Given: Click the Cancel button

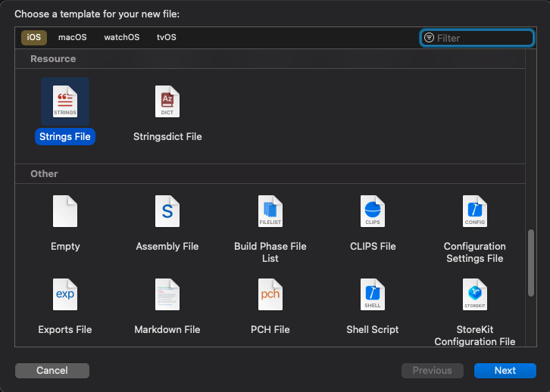Looking at the screenshot, I should (52, 370).
